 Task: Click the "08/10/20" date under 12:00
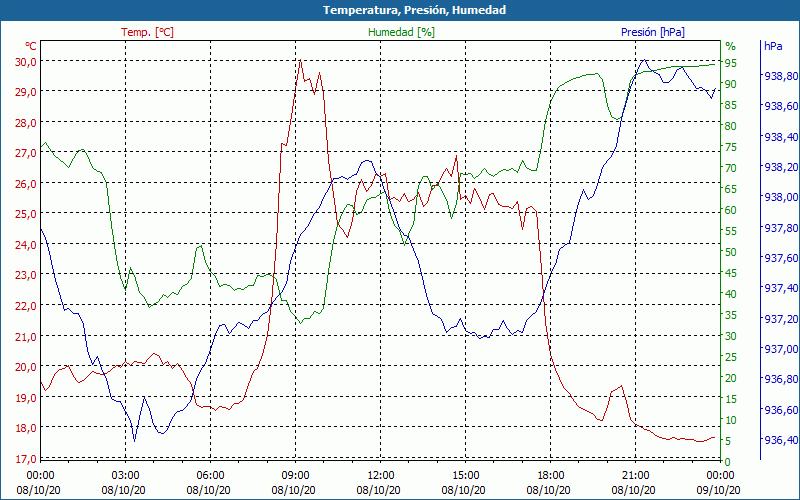point(378,490)
